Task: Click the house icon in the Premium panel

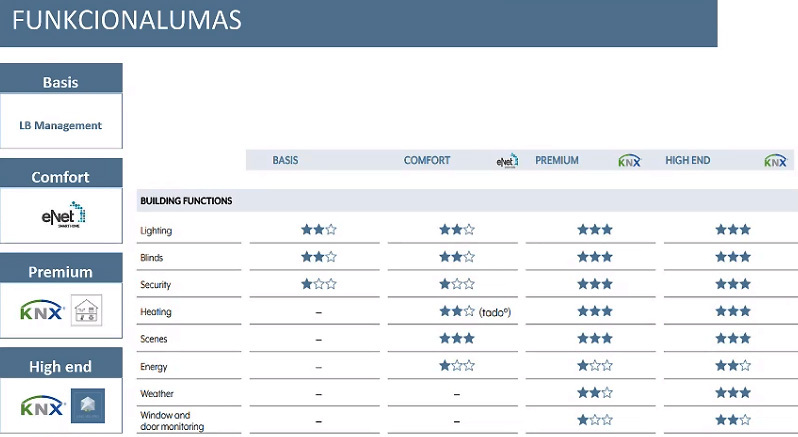Action: coord(87,310)
